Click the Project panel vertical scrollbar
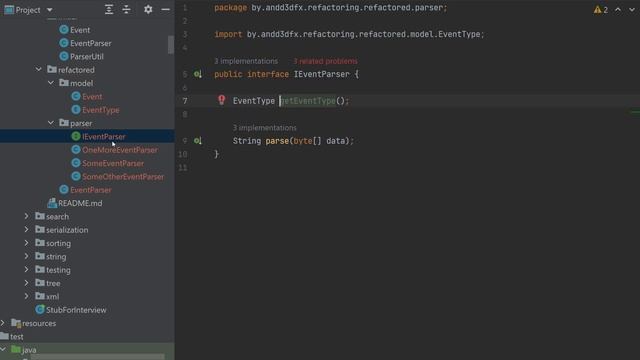 coord(171,44)
